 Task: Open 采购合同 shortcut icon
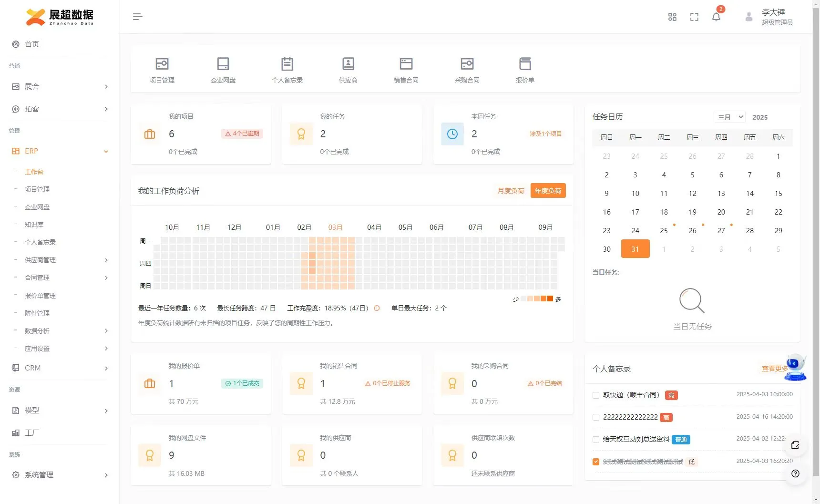click(467, 64)
